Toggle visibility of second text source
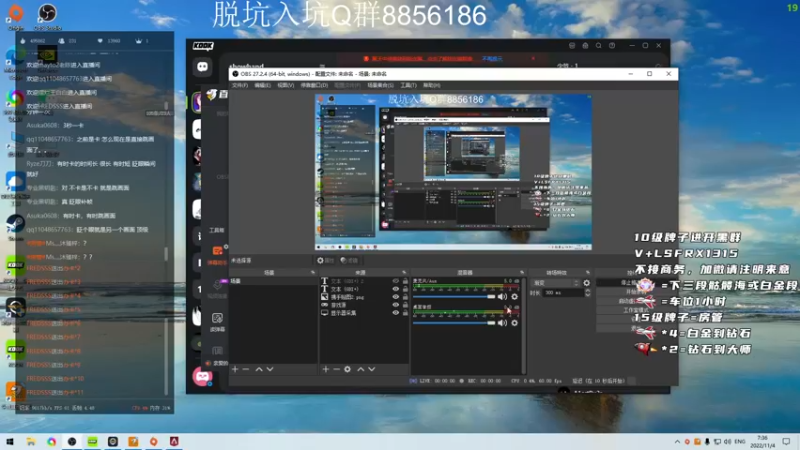The width and height of the screenshot is (800, 450). click(395, 289)
